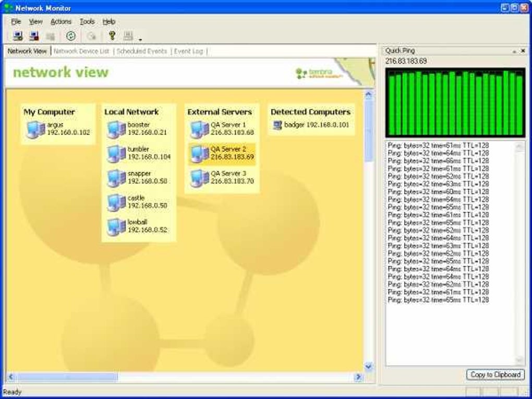
Task: Select the QA Server 1 icon
Action: click(x=199, y=129)
